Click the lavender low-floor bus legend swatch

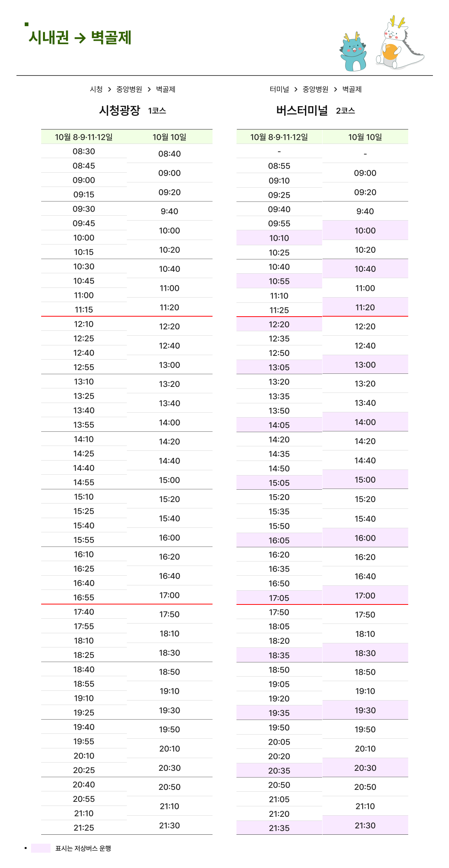point(40,848)
